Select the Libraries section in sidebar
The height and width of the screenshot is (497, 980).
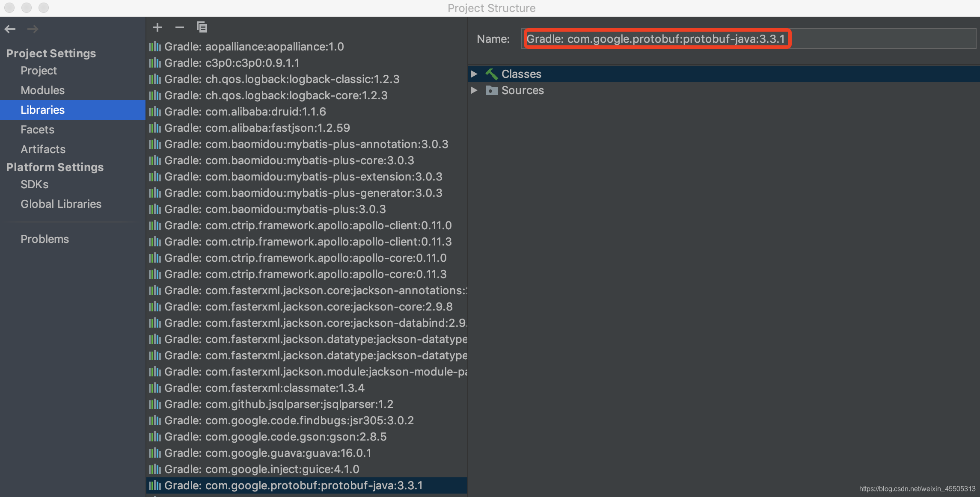tap(42, 109)
